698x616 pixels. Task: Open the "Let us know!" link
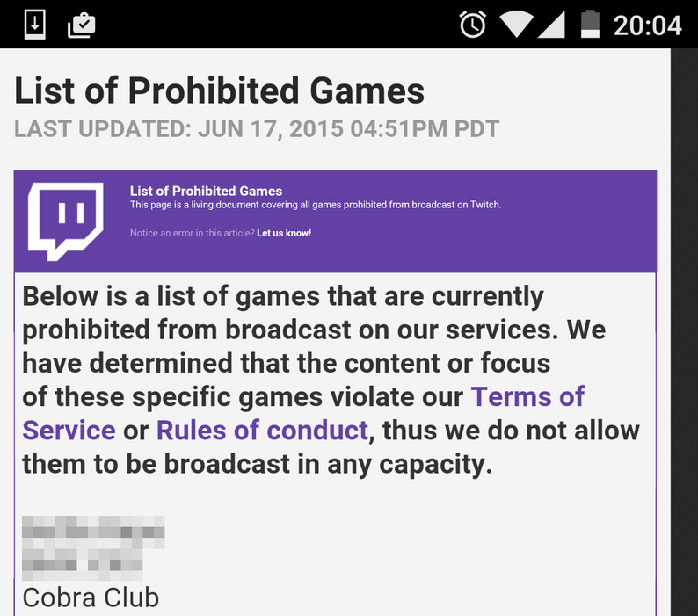click(x=284, y=234)
